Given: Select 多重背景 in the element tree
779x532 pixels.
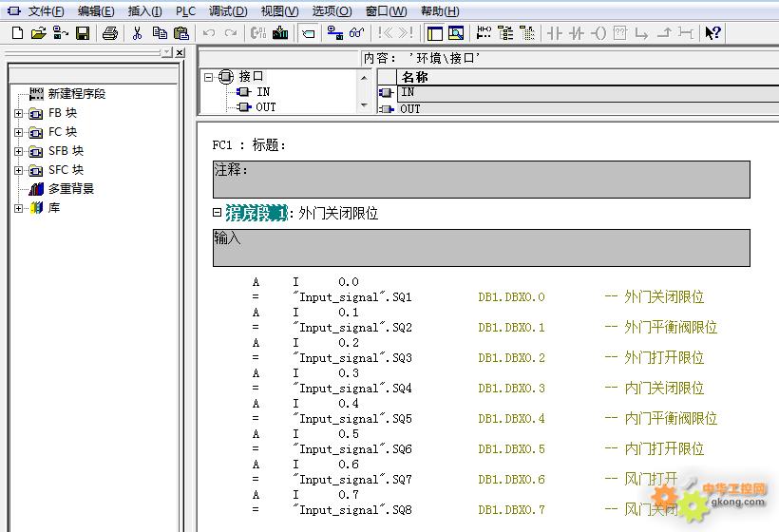Looking at the screenshot, I should coord(71,189).
